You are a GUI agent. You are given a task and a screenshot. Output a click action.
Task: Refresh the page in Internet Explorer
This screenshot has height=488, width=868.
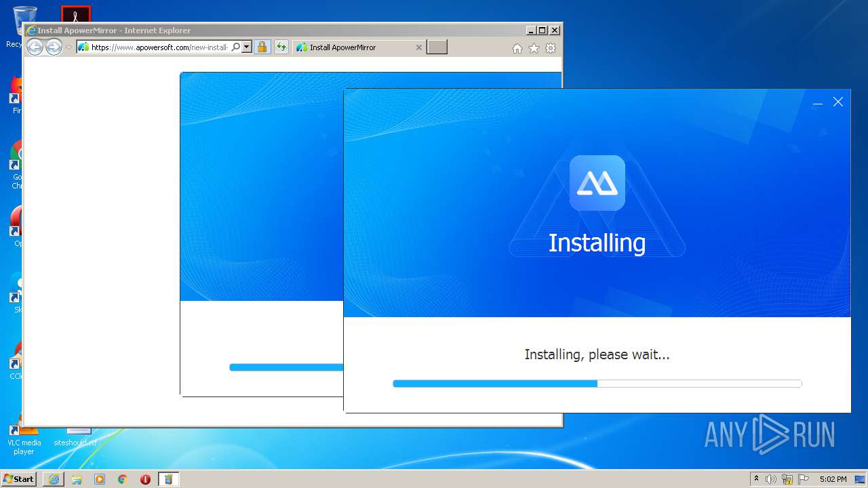[281, 47]
